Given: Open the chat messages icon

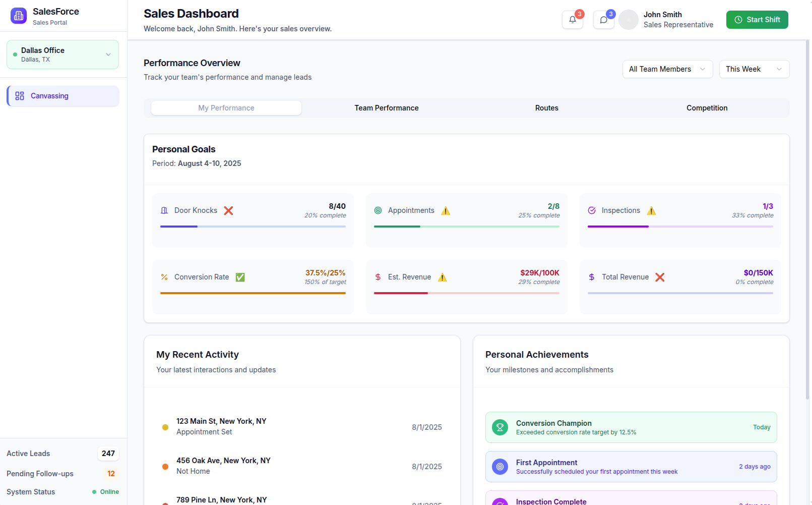Looking at the screenshot, I should tap(603, 20).
